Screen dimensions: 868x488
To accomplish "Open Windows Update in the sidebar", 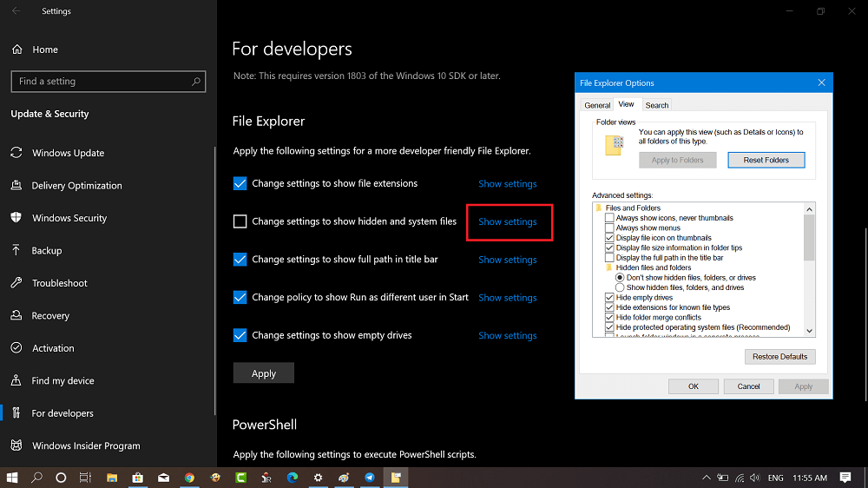I will coord(68,153).
